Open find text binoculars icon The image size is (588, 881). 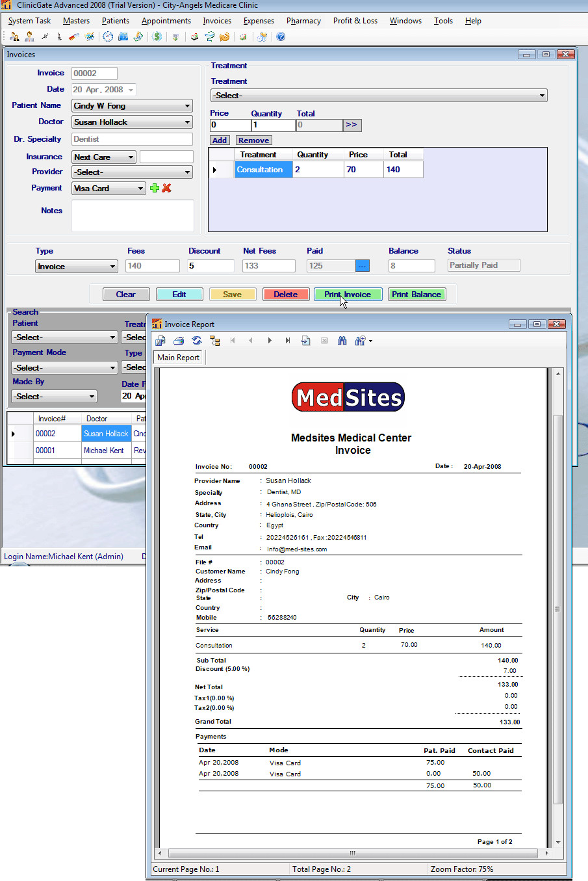[342, 341]
